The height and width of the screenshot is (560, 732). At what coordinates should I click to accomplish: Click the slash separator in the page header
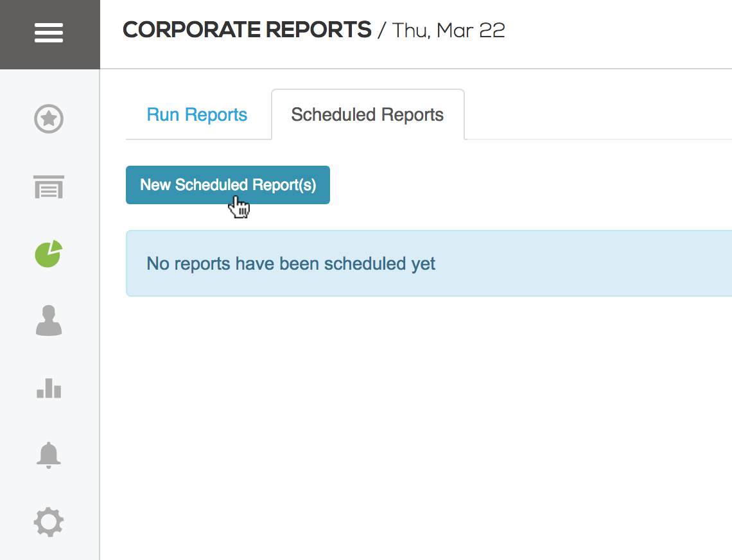(382, 31)
